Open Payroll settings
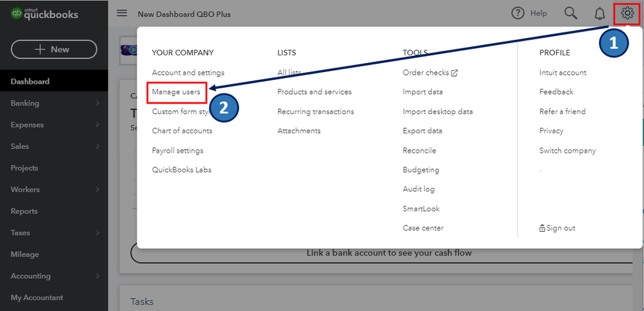The width and height of the screenshot is (644, 311). point(177,151)
